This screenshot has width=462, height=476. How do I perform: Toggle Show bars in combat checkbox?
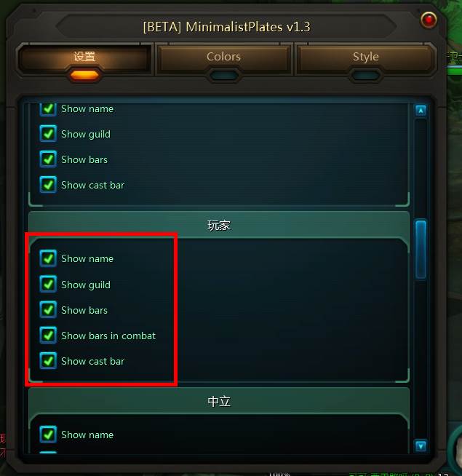48,336
